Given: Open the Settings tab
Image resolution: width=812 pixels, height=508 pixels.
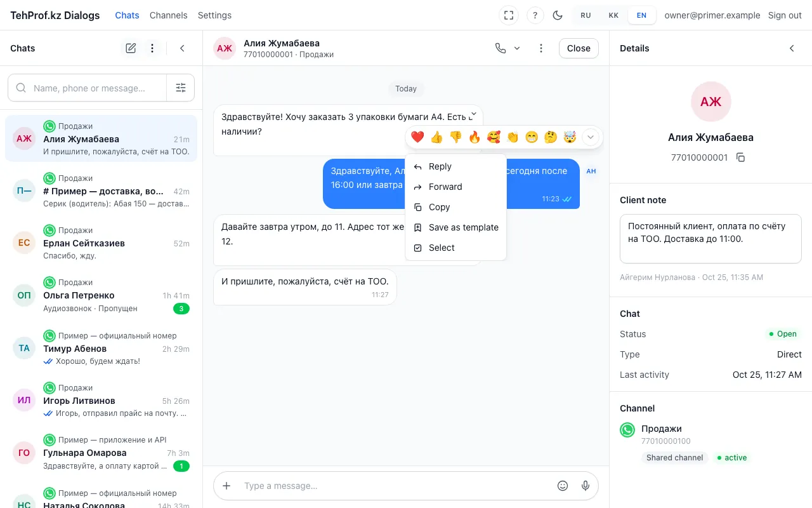Looking at the screenshot, I should coord(214,15).
